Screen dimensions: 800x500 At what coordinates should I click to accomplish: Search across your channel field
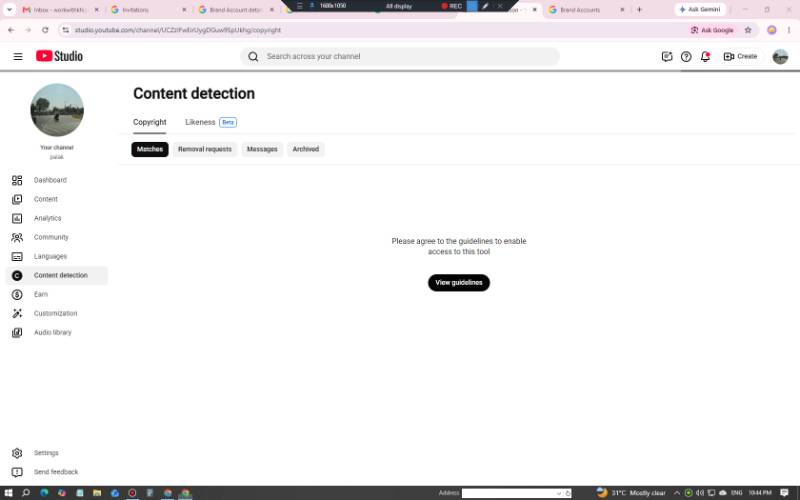(399, 57)
